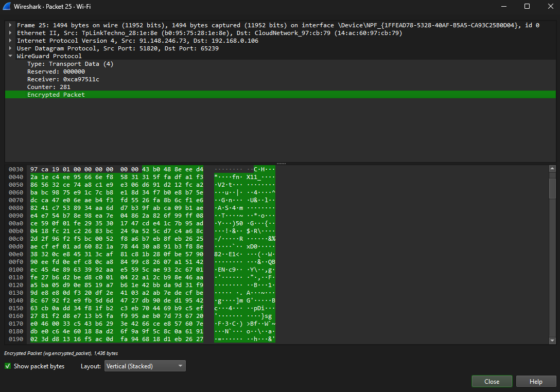Click ASCII text 'X11_' in bytes pane
Image resolution: width=560 pixels, height=392 pixels.
click(x=254, y=177)
